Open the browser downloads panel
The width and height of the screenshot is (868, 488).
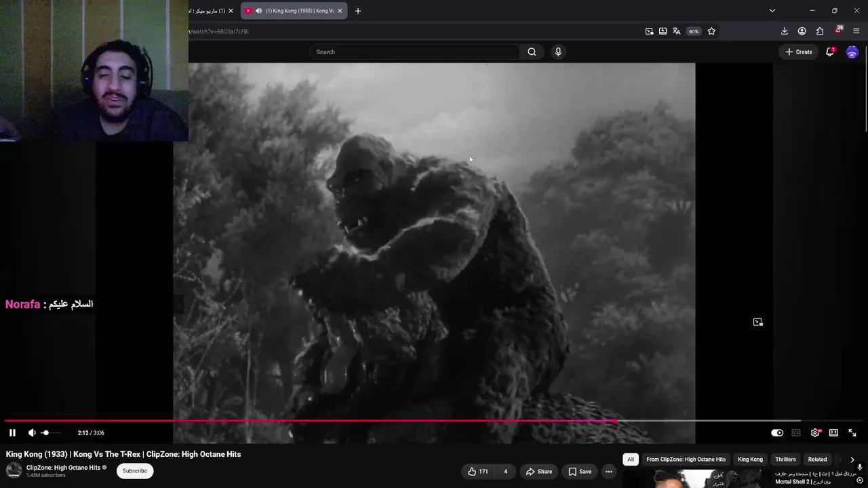785,31
